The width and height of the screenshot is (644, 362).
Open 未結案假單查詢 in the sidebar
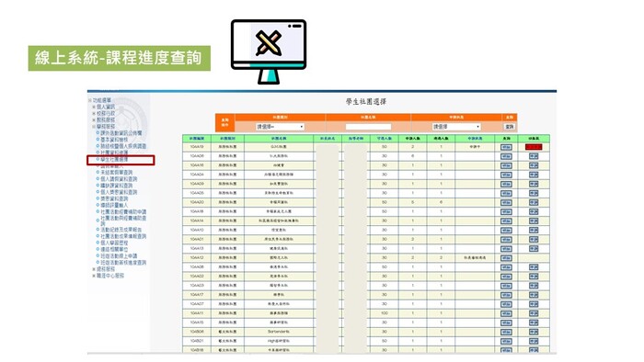(x=117, y=173)
